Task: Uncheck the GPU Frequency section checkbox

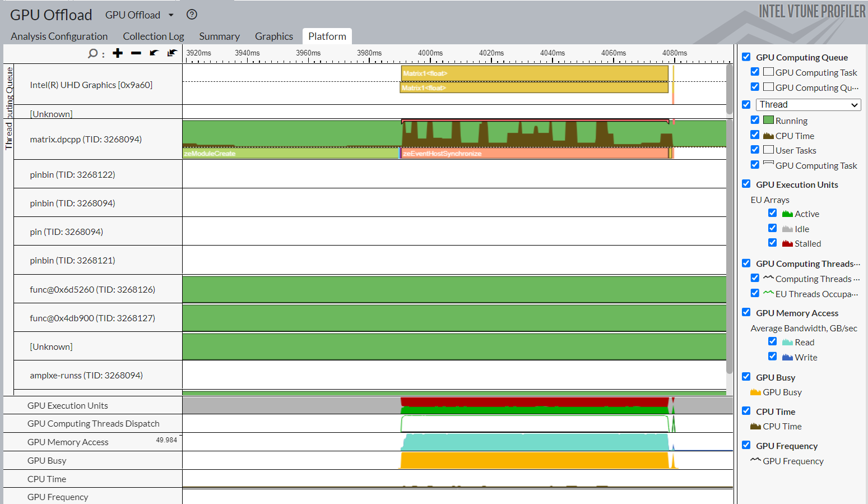Action: [746, 446]
